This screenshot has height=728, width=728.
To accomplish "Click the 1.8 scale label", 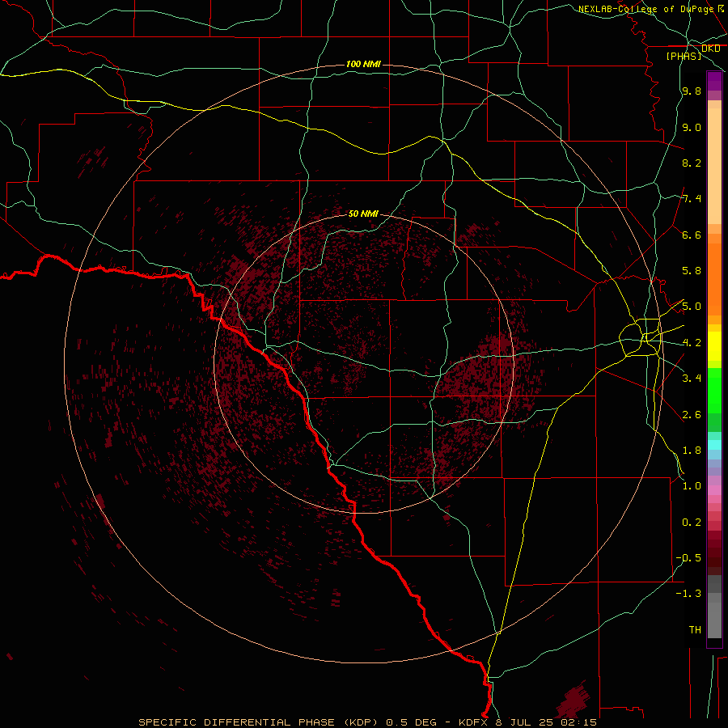I will pyautogui.click(x=692, y=451).
